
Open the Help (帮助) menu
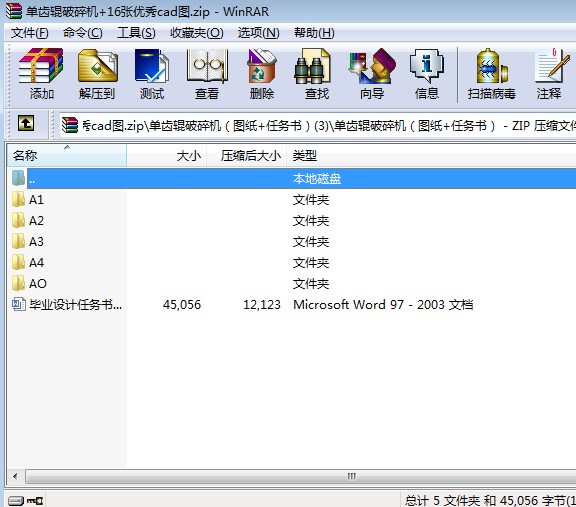click(x=314, y=33)
